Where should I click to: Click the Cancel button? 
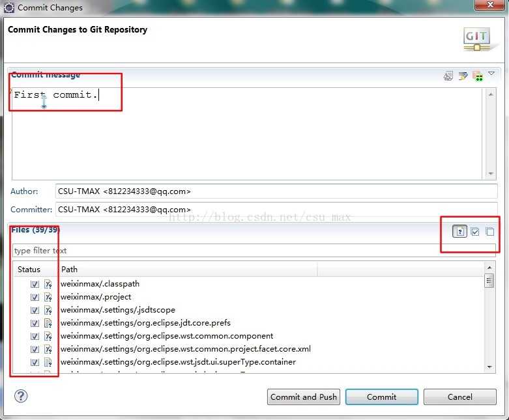[x=460, y=397]
